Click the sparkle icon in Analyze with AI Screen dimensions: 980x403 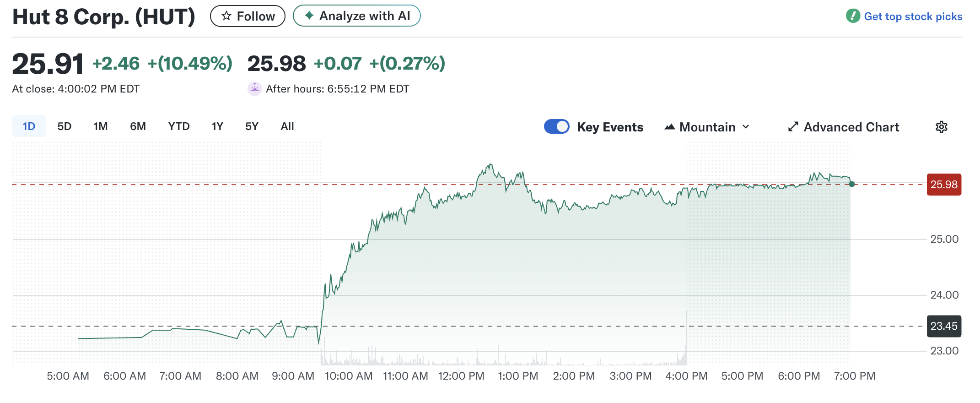[x=309, y=16]
